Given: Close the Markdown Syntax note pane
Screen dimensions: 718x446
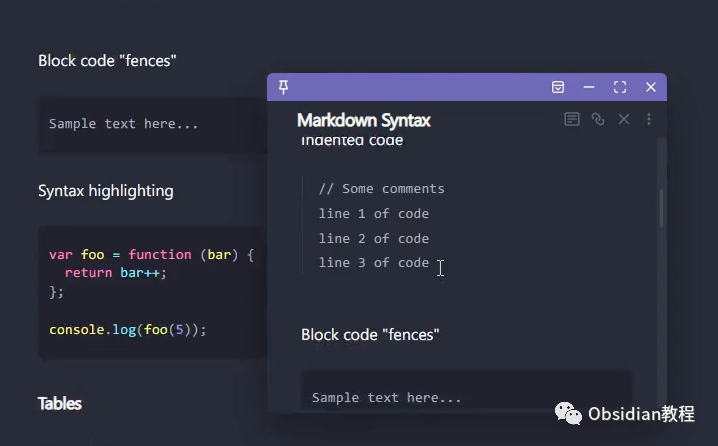Looking at the screenshot, I should pos(624,120).
